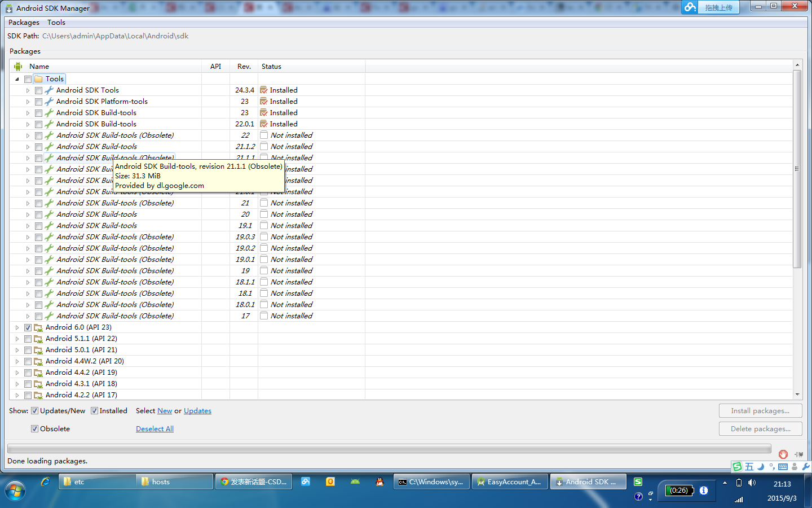Click Installed status icon for revision 24.3.4
812x508 pixels.
pyautogui.click(x=263, y=90)
